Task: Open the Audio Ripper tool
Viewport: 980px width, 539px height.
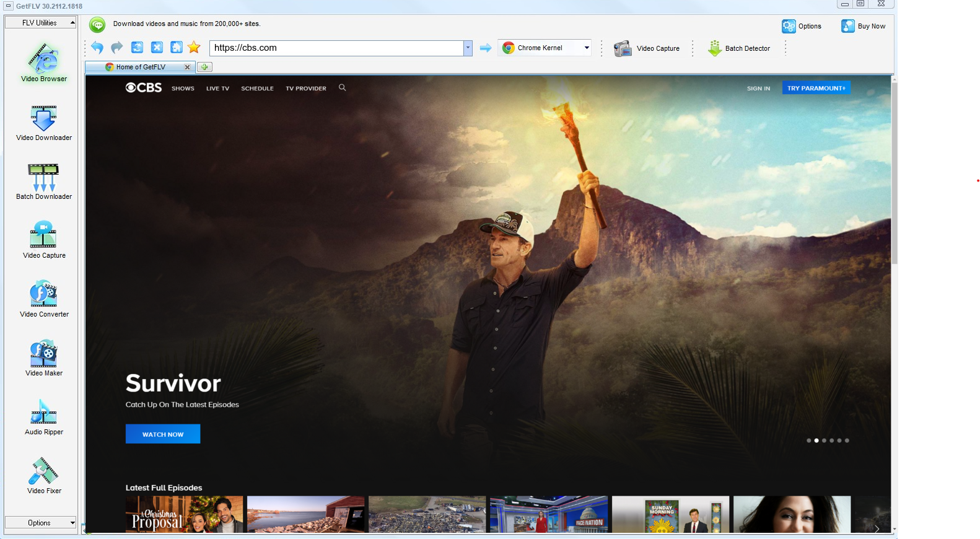Action: [x=44, y=416]
